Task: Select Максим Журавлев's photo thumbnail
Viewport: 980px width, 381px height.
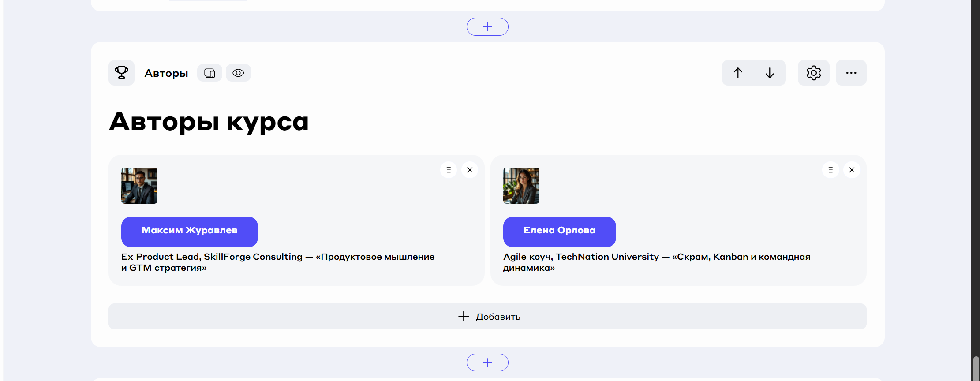Action: (139, 186)
